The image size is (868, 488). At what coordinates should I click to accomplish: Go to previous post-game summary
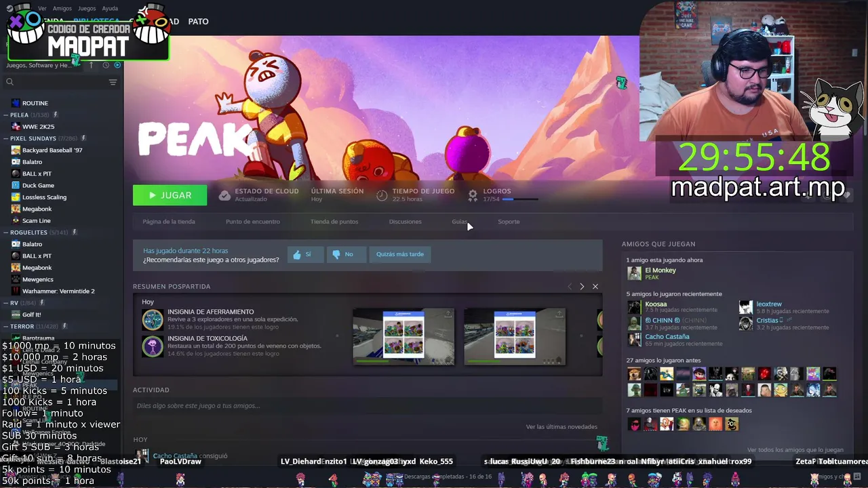tap(570, 287)
